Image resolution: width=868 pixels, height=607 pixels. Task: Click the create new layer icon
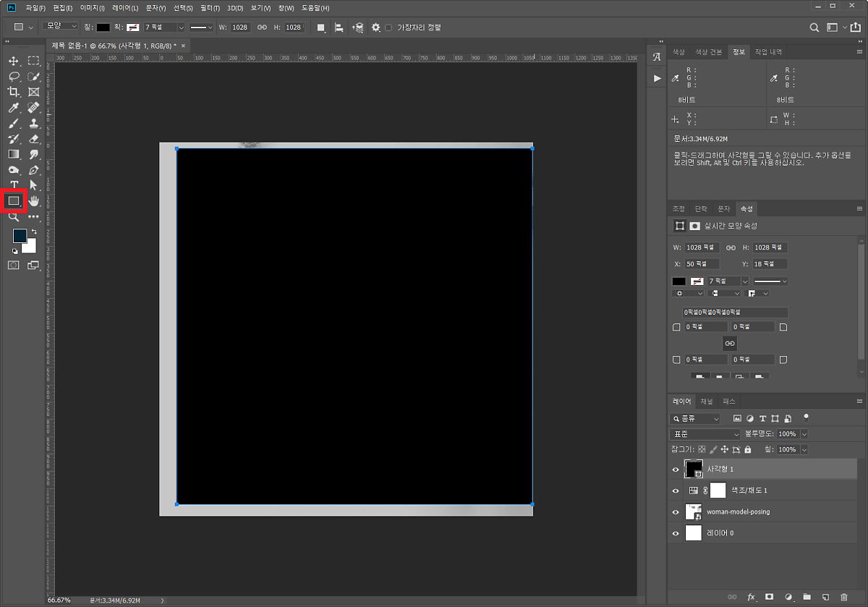click(825, 597)
